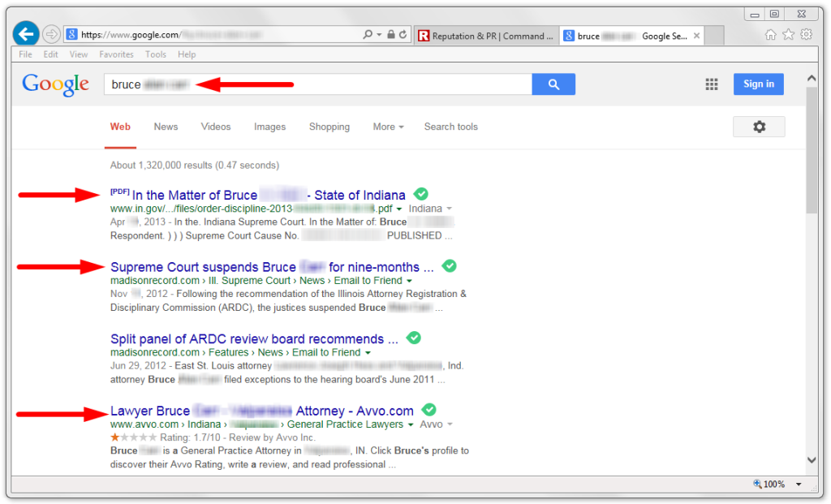Open the 'In the Matter of Bruce' result
Image resolution: width=831 pixels, height=504 pixels.
(269, 195)
